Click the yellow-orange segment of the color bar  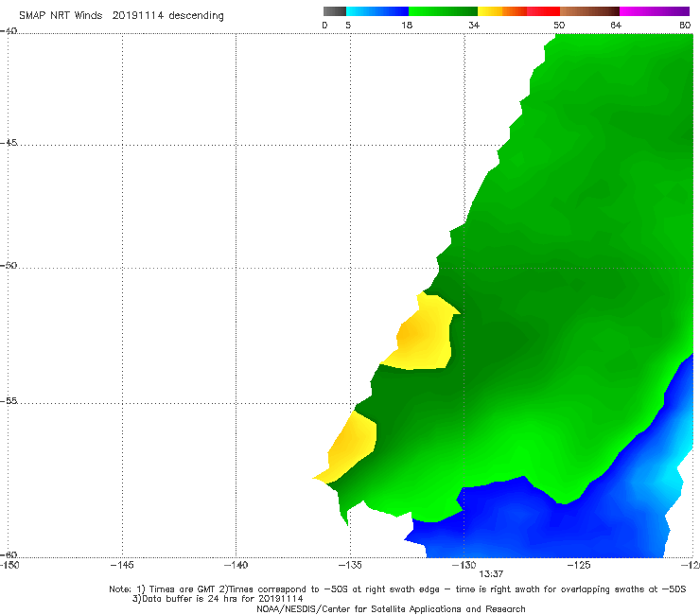click(501, 11)
